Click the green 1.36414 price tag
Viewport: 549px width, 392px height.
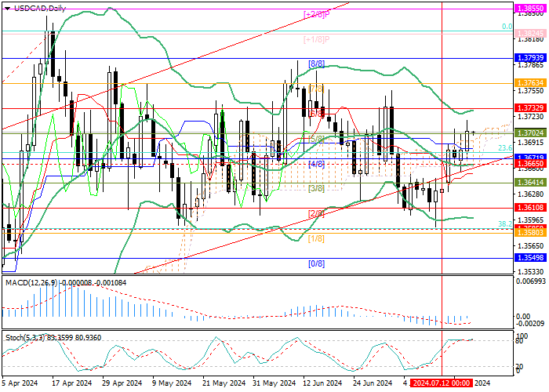tap(529, 182)
